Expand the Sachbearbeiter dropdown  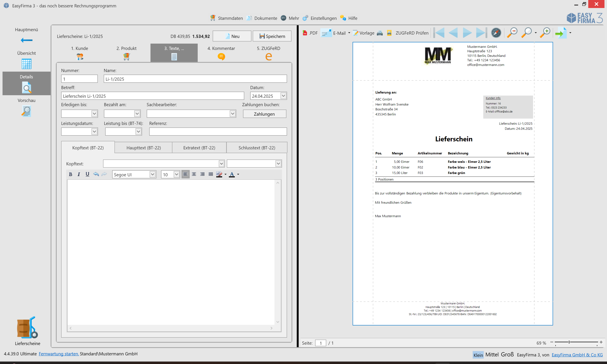(232, 114)
